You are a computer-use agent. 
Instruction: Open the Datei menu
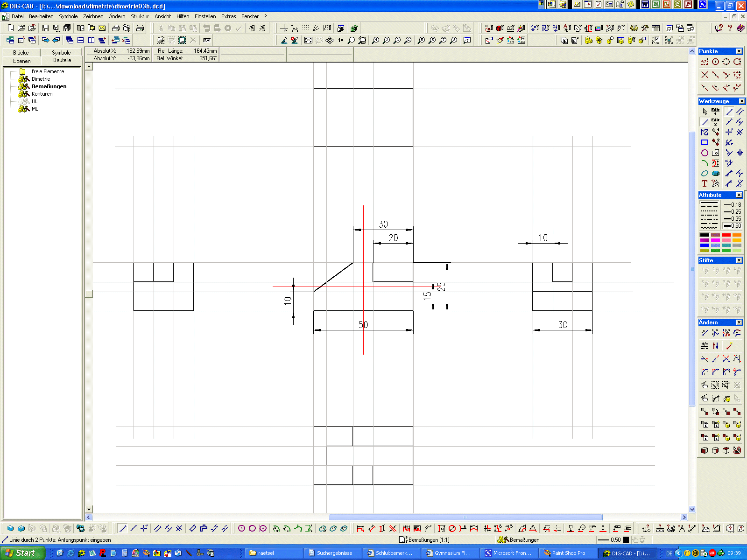[x=18, y=16]
